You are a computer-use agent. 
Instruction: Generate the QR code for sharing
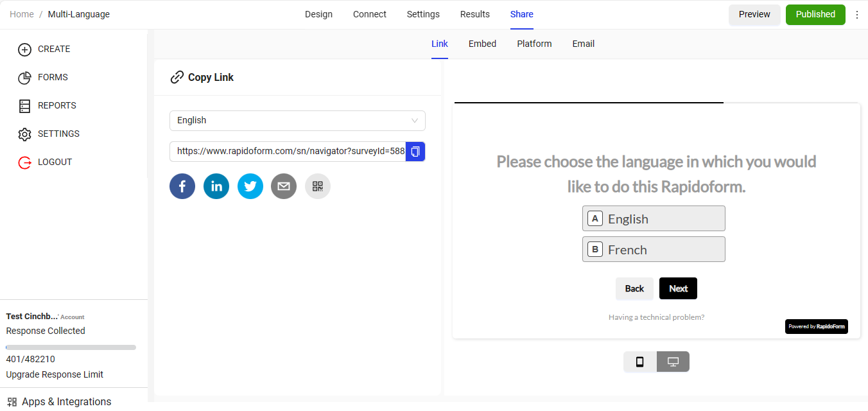[x=317, y=186]
